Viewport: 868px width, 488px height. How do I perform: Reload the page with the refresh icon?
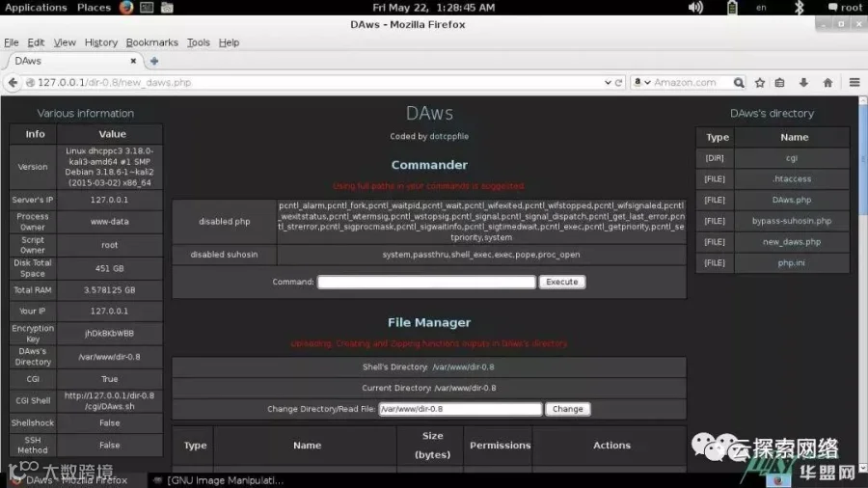(619, 82)
